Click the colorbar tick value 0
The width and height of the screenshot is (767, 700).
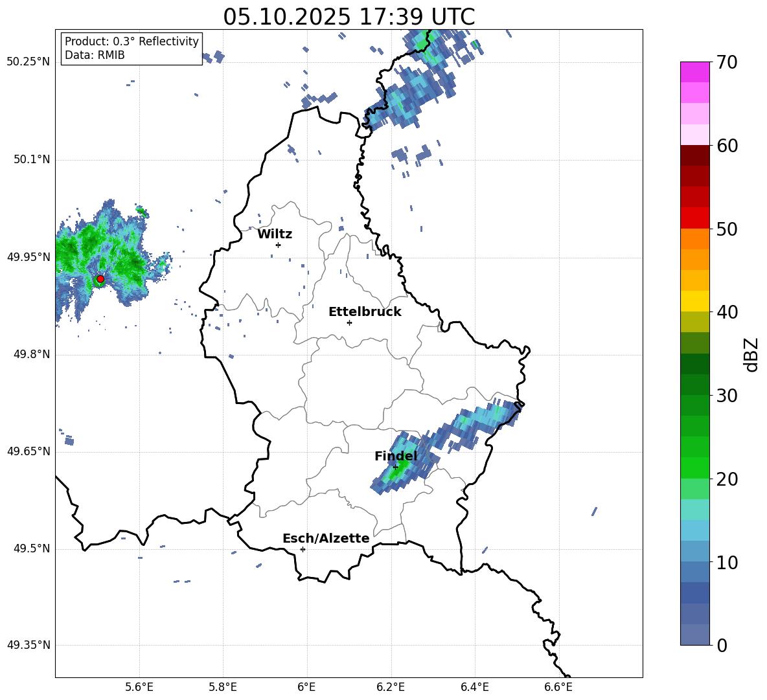click(x=722, y=645)
